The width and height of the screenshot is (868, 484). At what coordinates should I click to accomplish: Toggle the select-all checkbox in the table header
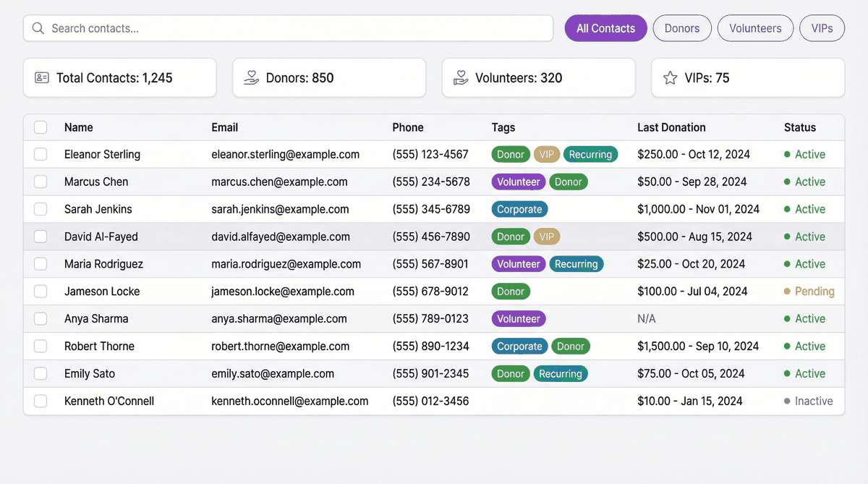coord(40,127)
